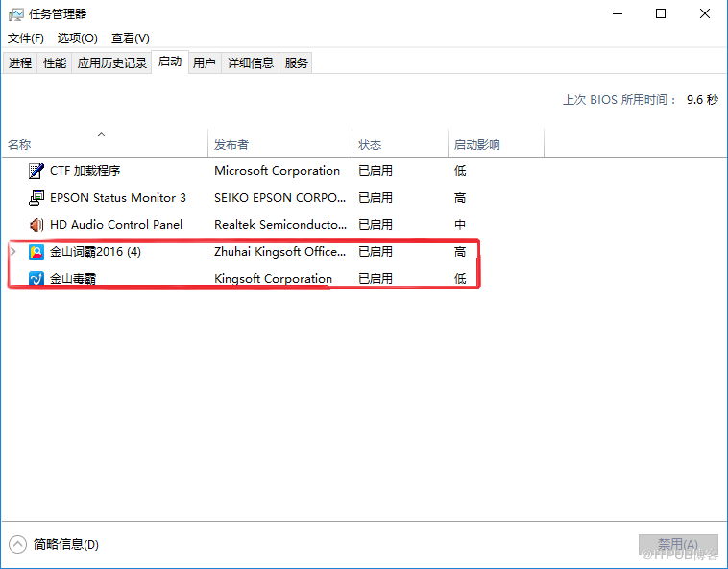Click Kingsoft Corporation publisher cell

273,279
